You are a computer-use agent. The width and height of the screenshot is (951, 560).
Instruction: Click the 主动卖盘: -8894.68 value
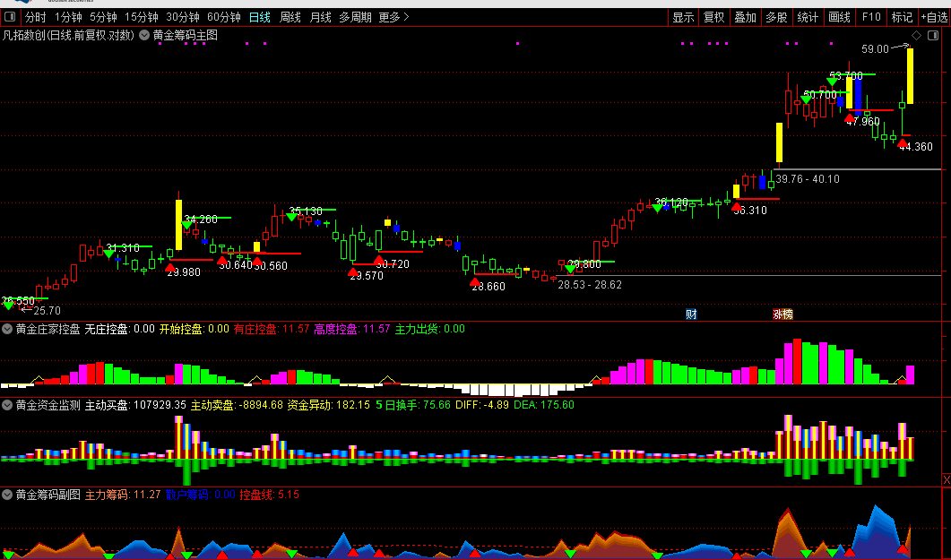coord(237,405)
